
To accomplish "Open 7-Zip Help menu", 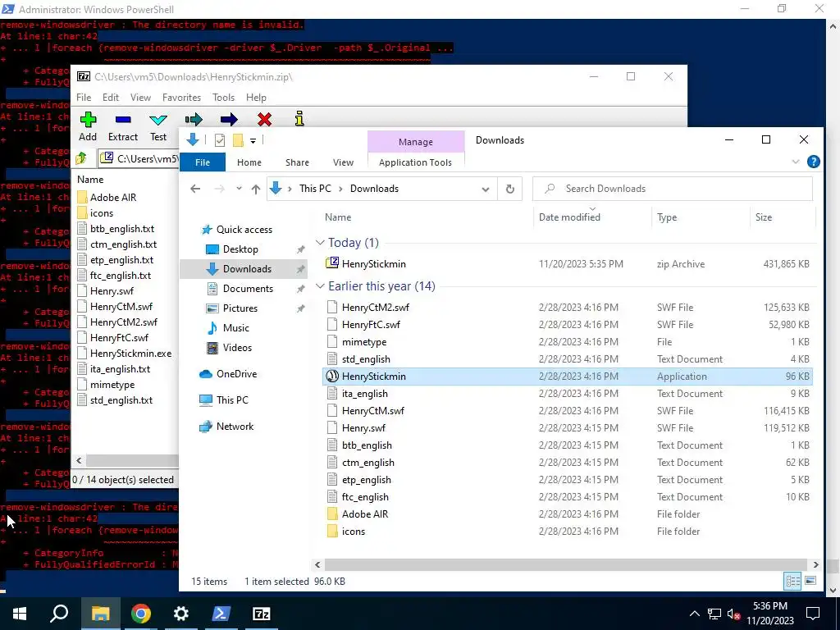I will pos(256,98).
